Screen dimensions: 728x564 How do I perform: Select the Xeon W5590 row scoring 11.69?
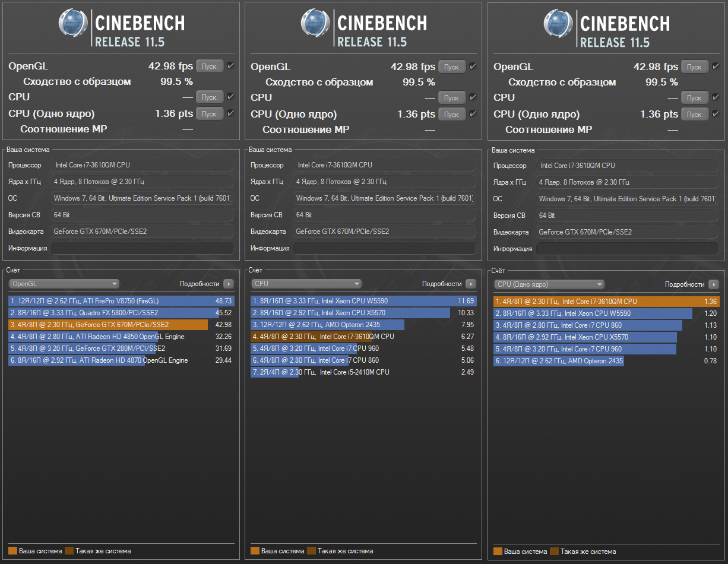pyautogui.click(x=363, y=301)
